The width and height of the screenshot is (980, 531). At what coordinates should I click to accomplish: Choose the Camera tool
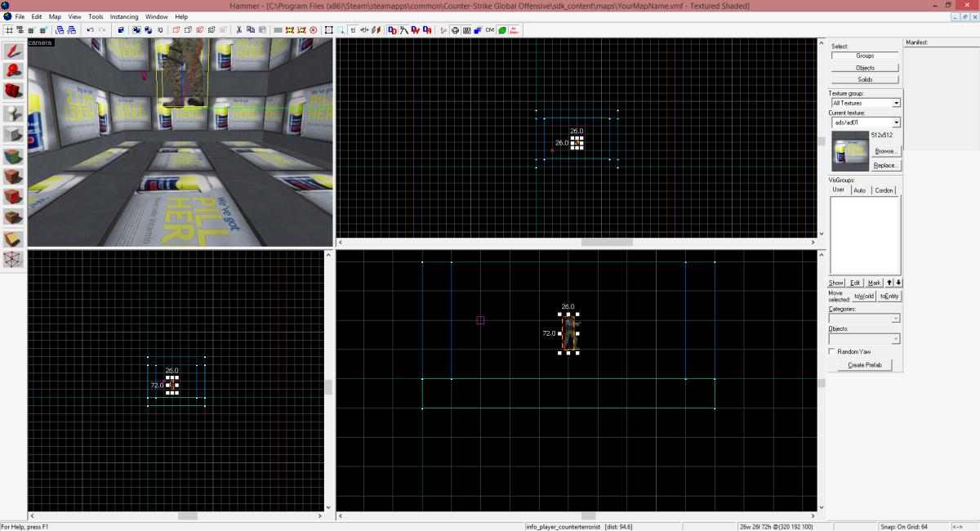pyautogui.click(x=13, y=92)
